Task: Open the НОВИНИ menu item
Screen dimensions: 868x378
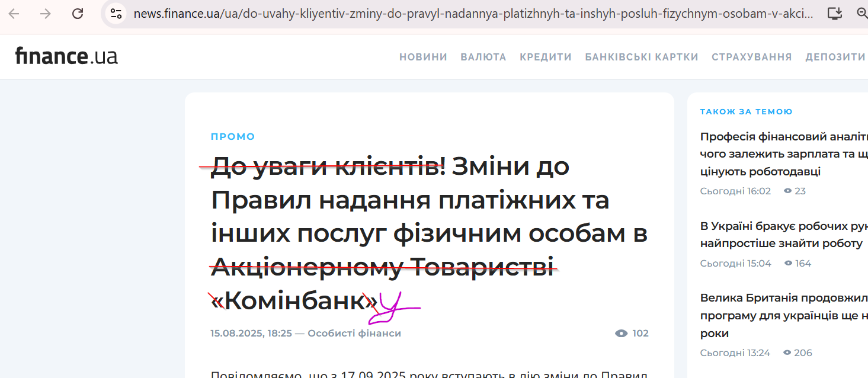Action: coord(423,57)
